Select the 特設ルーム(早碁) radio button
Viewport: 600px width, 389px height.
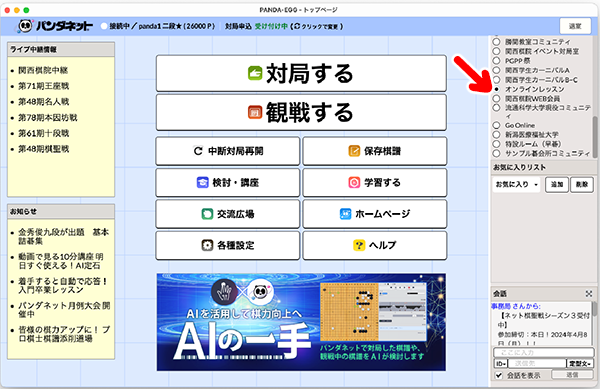tap(496, 144)
